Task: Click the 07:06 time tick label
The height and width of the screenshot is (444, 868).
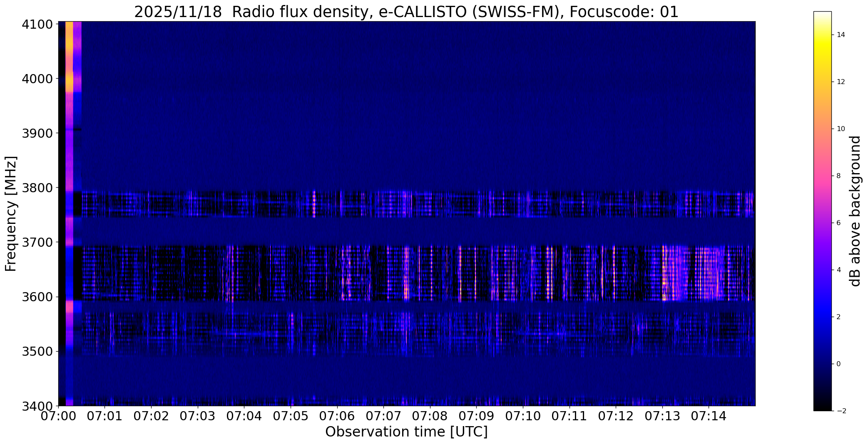Action: point(337,416)
